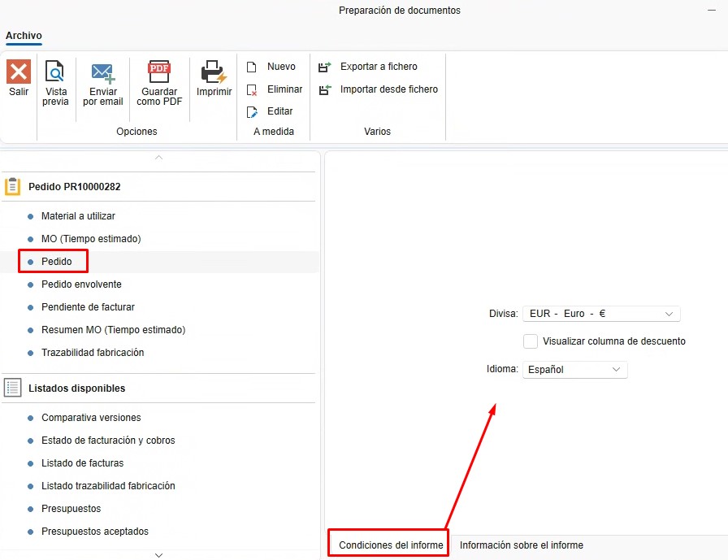Click the Eliminar delete icon
This screenshot has width=728, height=560.
[x=252, y=89]
